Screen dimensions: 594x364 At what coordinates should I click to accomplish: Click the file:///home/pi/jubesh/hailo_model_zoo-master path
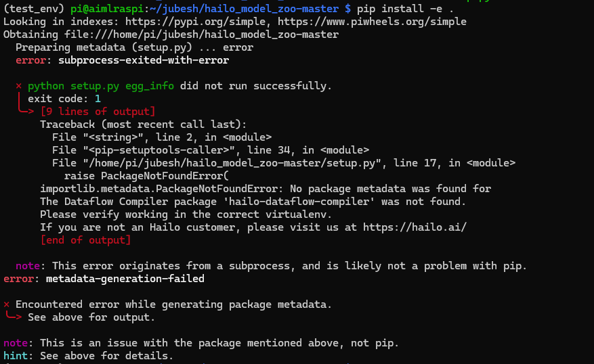click(209, 35)
